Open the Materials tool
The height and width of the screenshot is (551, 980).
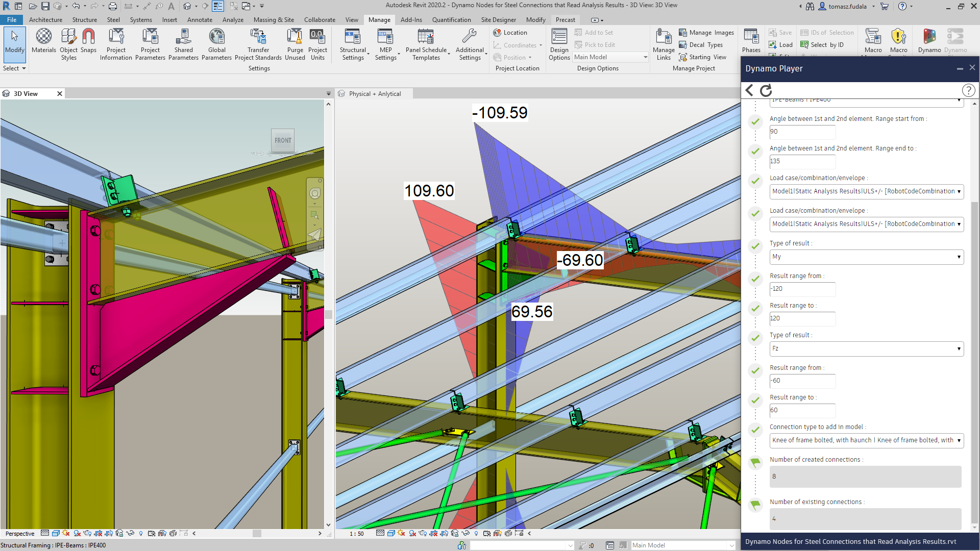pyautogui.click(x=44, y=40)
